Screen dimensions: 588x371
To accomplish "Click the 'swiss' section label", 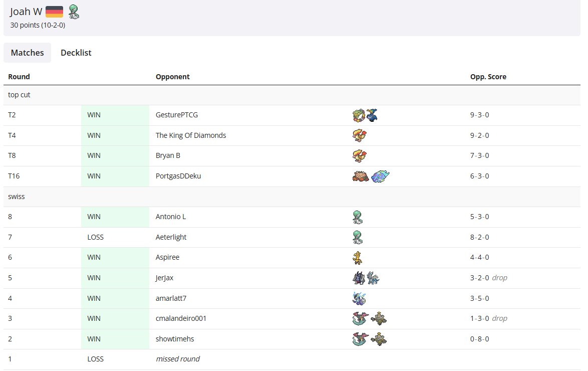I will (x=17, y=197).
